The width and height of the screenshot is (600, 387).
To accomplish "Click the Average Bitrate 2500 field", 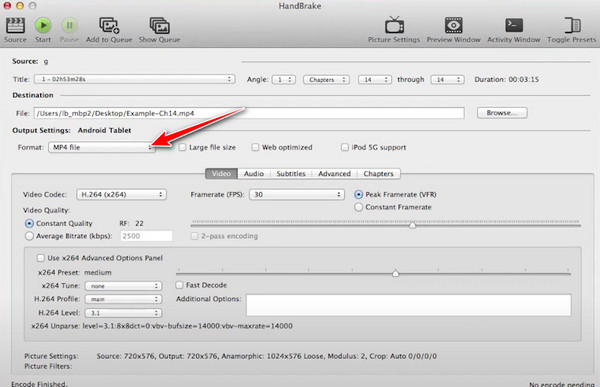I will pos(146,236).
